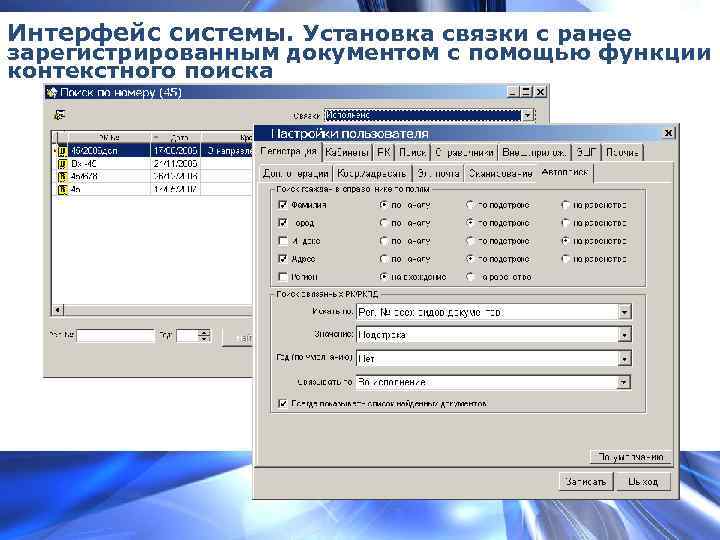Select 'по подстроке' for Адрес
Image resolution: width=720 pixels, height=540 pixels.
tap(470, 259)
